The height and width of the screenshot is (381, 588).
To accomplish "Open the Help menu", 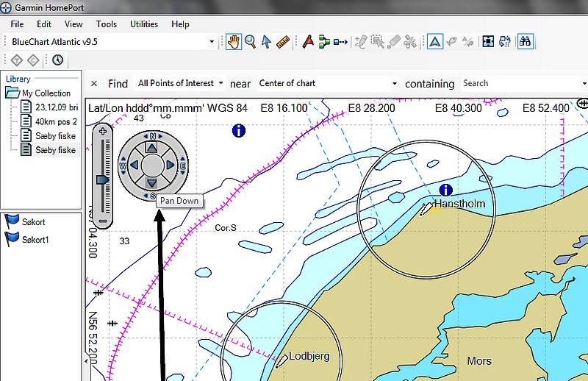I will 180,24.
